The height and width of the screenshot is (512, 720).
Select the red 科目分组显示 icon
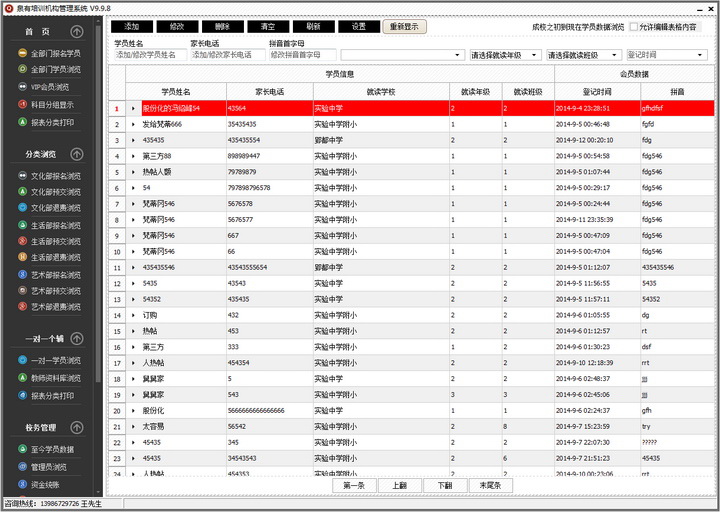click(x=22, y=104)
